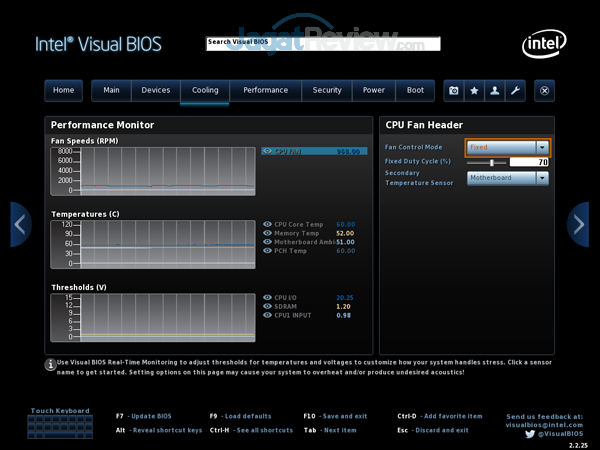The height and width of the screenshot is (450, 600).
Task: Open the Touch Keyboard icon
Action: [x=60, y=426]
